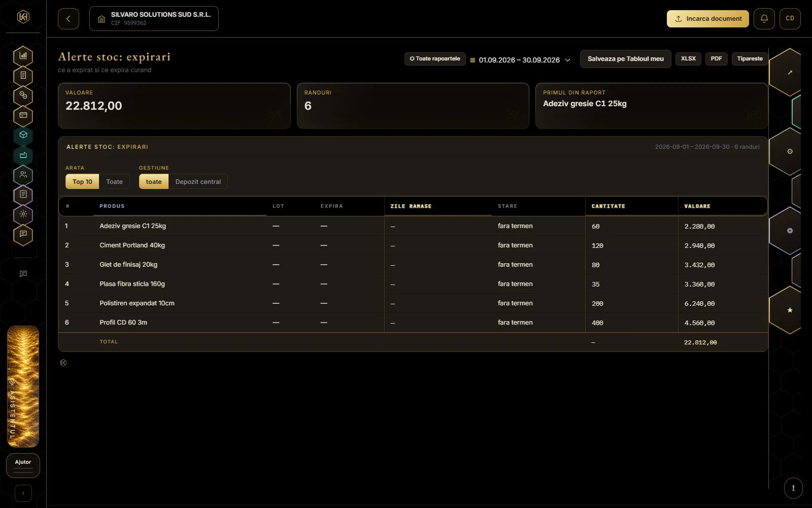Screen dimensions: 812x508
Task: Expand the sidebar with the bottom chevron
Action: pyautogui.click(x=23, y=493)
